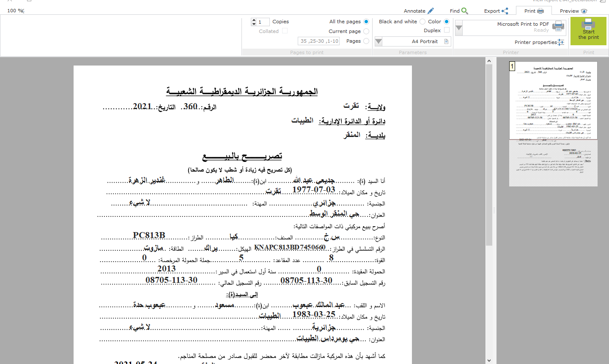Click the vertical scrollbar down arrow
This screenshot has height=364, width=609.
pyautogui.click(x=489, y=361)
